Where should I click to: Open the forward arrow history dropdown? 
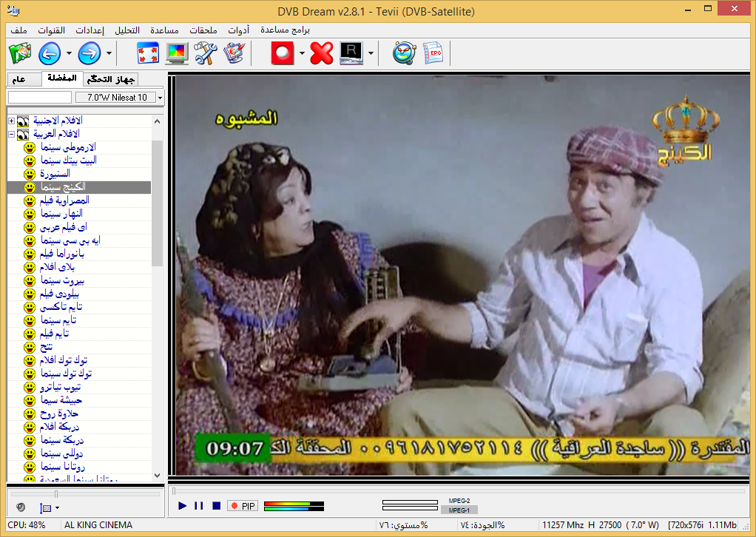[x=109, y=53]
